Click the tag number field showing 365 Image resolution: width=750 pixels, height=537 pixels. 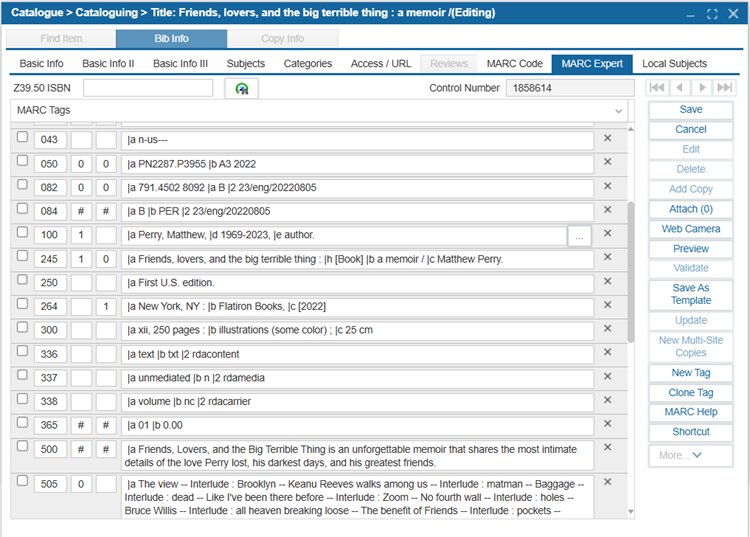[x=50, y=425]
